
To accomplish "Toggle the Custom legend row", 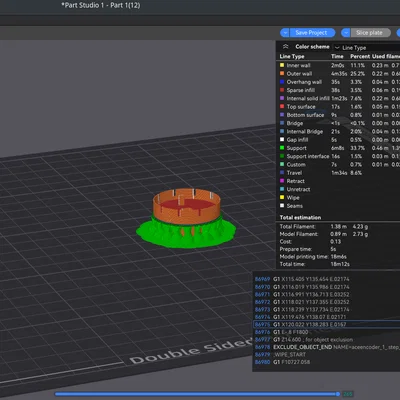I will (x=338, y=165).
